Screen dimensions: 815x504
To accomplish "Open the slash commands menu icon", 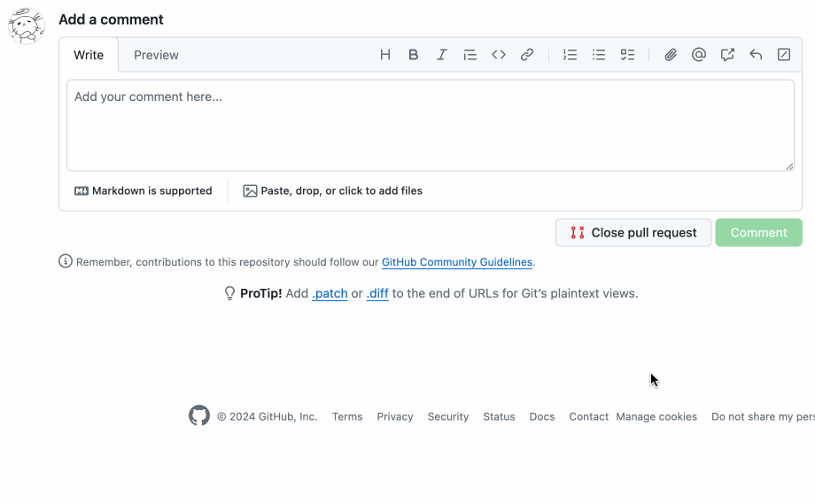I will (784, 55).
